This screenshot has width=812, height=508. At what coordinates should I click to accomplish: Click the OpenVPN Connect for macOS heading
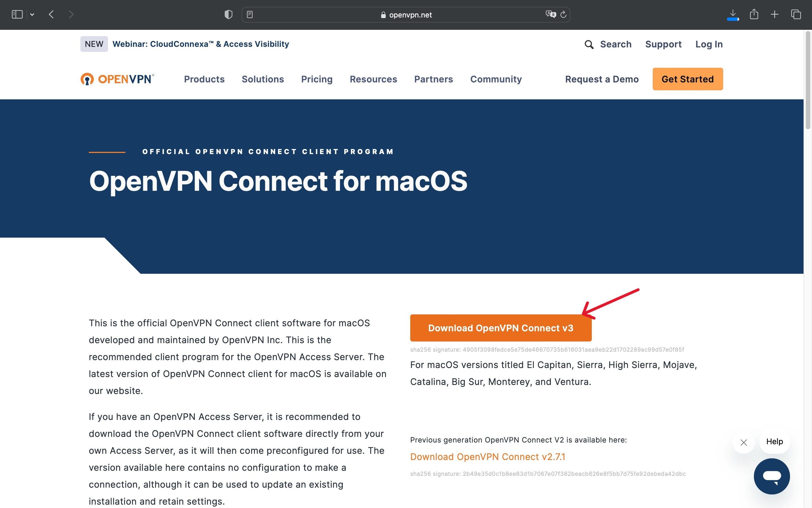[x=278, y=181]
